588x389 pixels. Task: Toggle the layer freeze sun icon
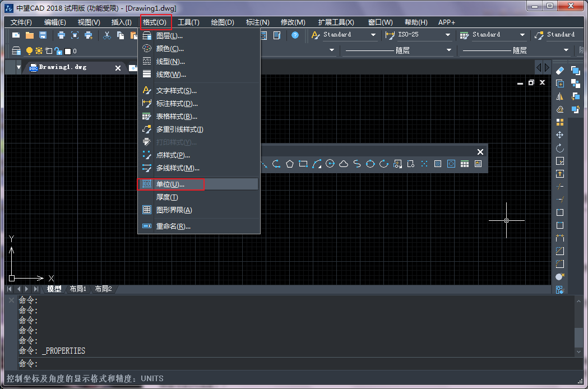point(39,51)
